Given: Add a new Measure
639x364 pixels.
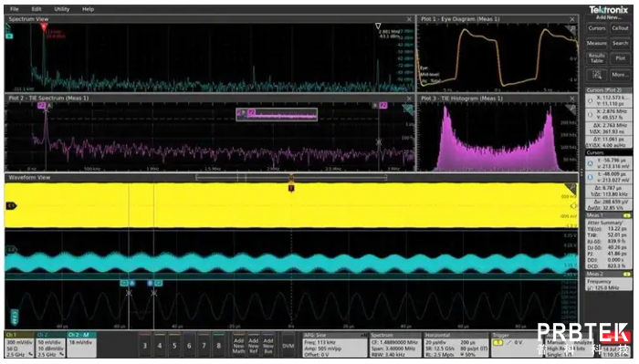Looking at the screenshot, I should (x=597, y=43).
